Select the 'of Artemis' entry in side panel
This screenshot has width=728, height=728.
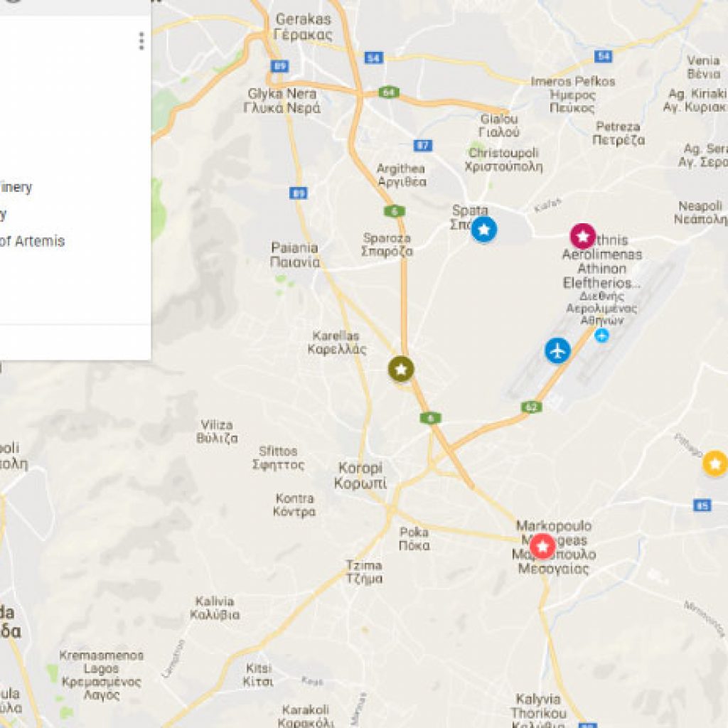point(33,241)
